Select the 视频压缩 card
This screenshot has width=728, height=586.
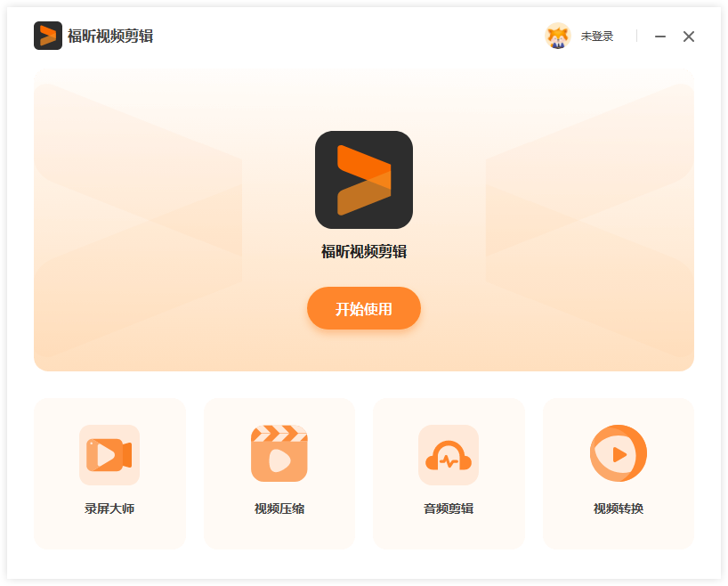[x=279, y=473]
